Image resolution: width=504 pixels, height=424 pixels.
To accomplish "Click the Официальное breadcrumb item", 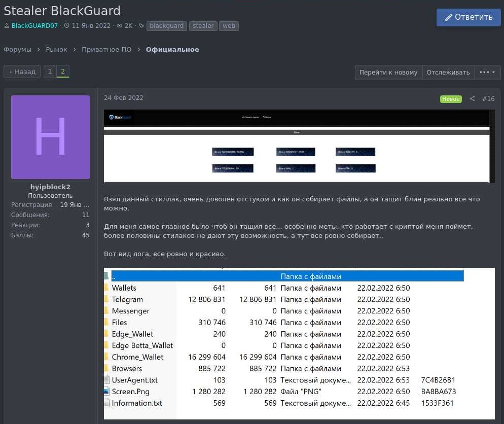I will point(172,49).
